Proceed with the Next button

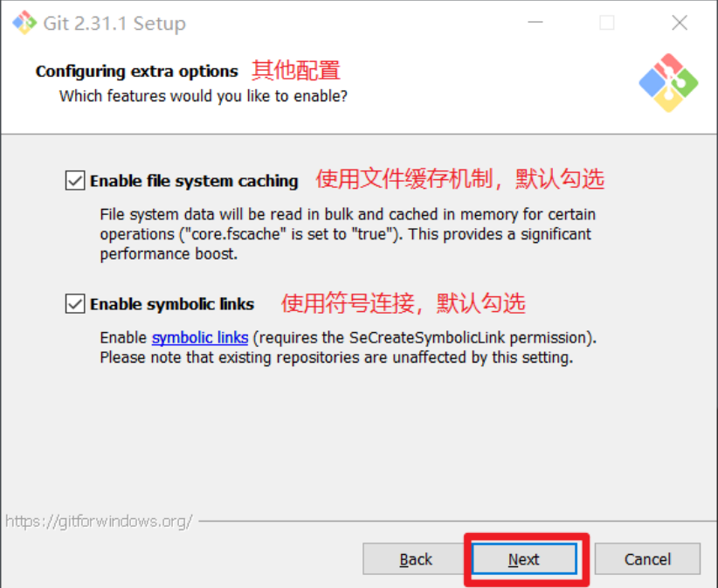[524, 558]
